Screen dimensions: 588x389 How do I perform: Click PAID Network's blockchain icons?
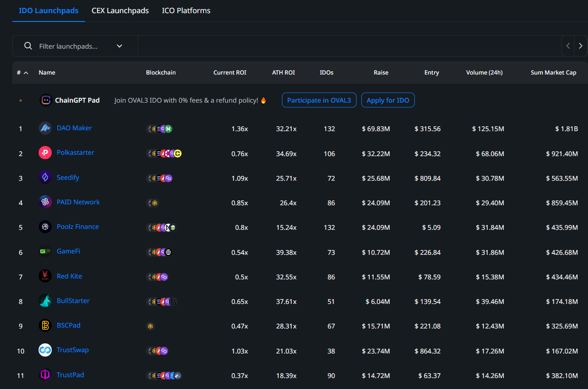pyautogui.click(x=153, y=203)
